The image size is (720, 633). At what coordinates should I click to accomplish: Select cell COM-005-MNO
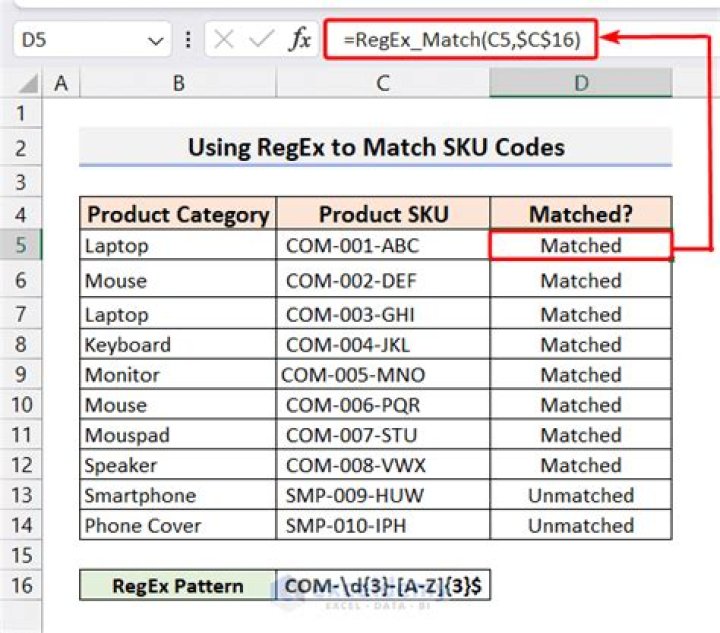click(x=383, y=375)
